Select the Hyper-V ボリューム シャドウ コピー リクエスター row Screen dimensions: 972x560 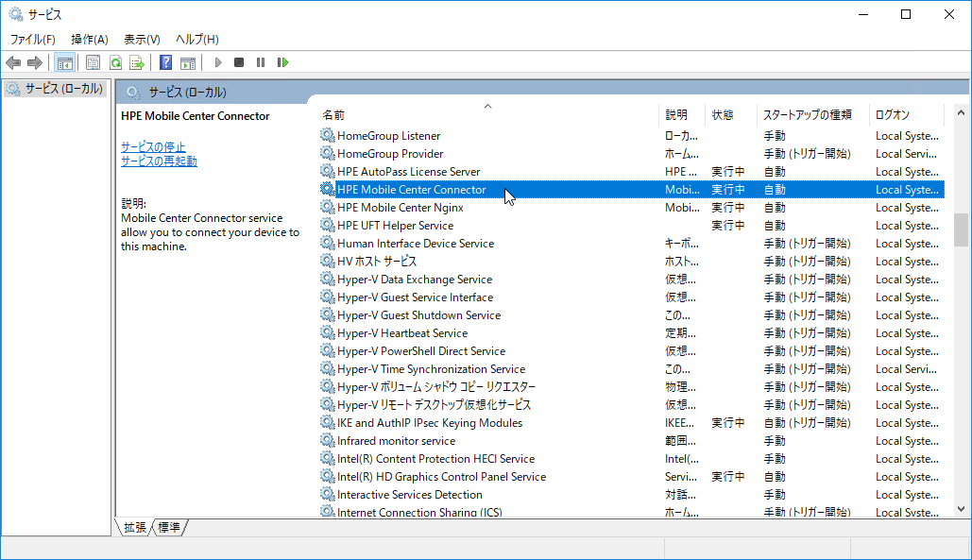pos(632,386)
